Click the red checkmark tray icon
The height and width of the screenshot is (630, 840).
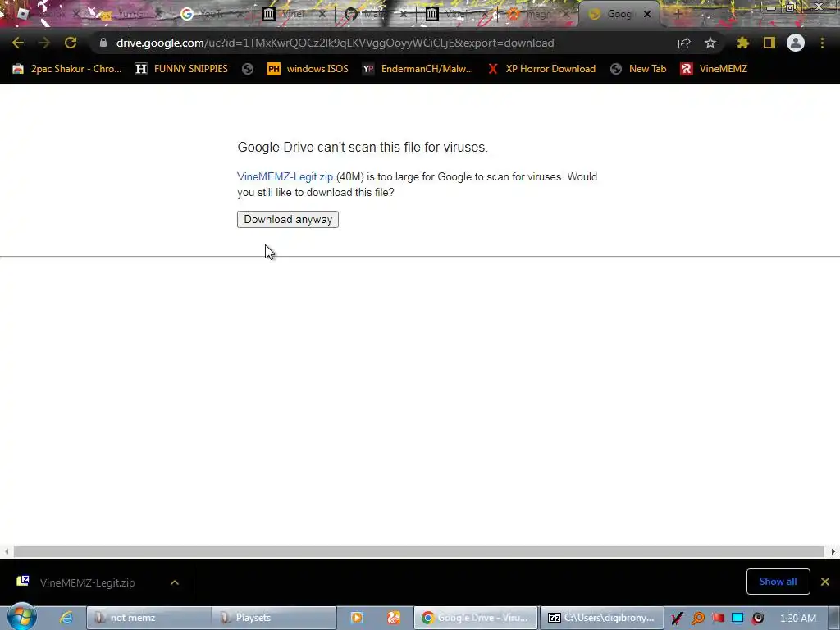point(677,619)
